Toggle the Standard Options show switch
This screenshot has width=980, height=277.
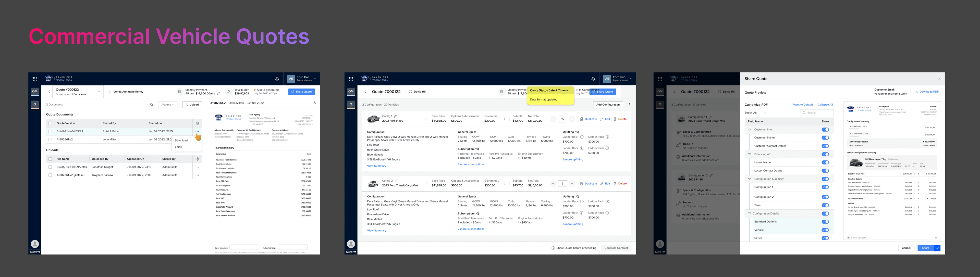coord(825,222)
